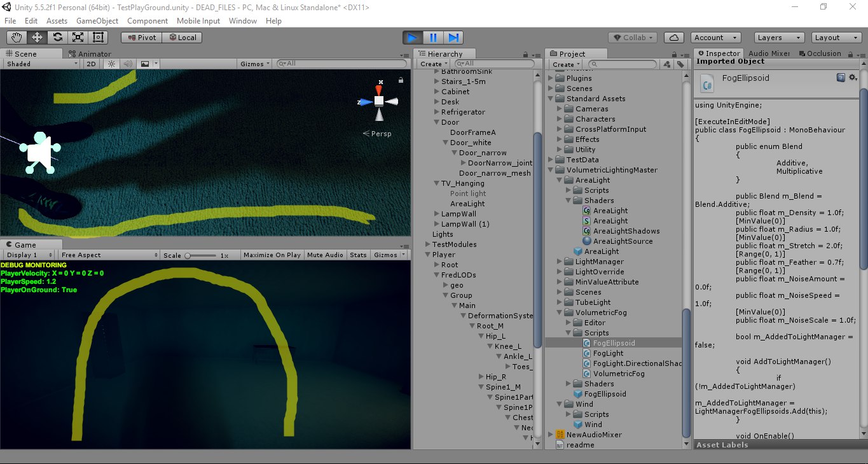Open the Collab button
Image resolution: width=868 pixels, height=464 pixels.
(633, 38)
